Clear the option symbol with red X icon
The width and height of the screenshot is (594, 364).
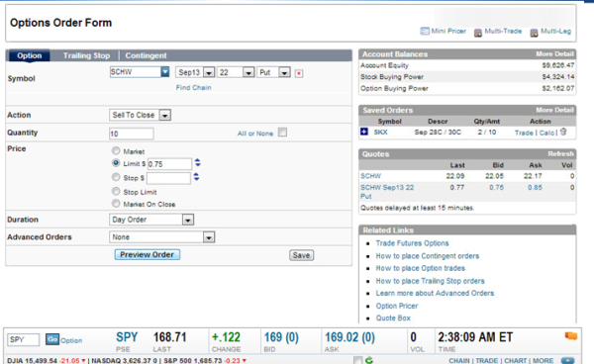(299, 73)
